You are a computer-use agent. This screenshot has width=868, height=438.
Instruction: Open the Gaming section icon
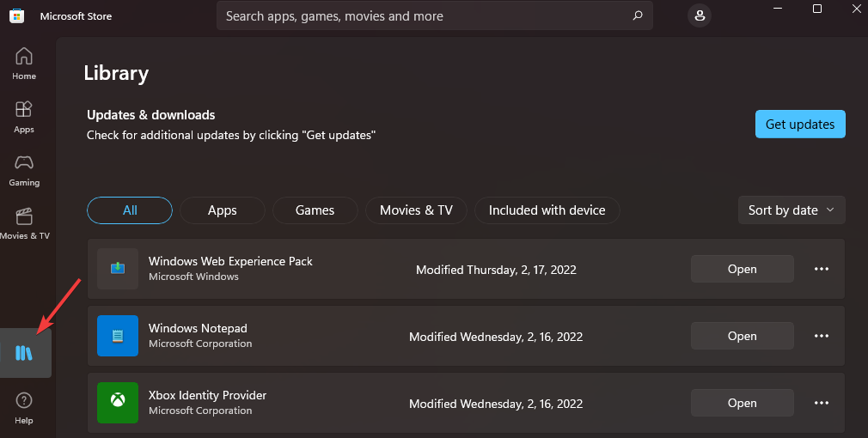(24, 170)
